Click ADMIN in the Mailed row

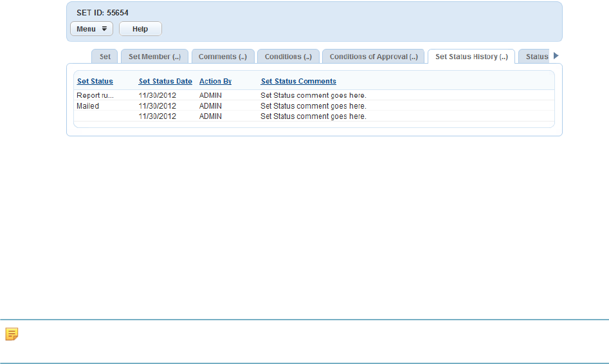(210, 106)
